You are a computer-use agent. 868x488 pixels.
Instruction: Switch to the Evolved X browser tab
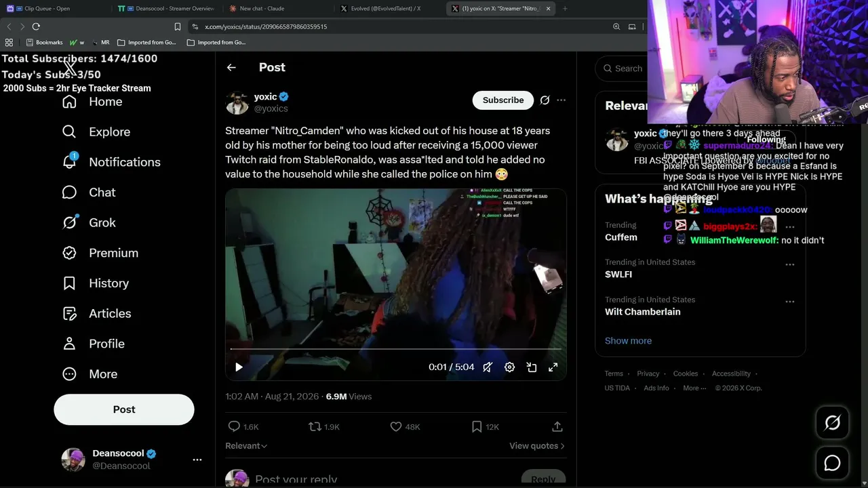(390, 9)
